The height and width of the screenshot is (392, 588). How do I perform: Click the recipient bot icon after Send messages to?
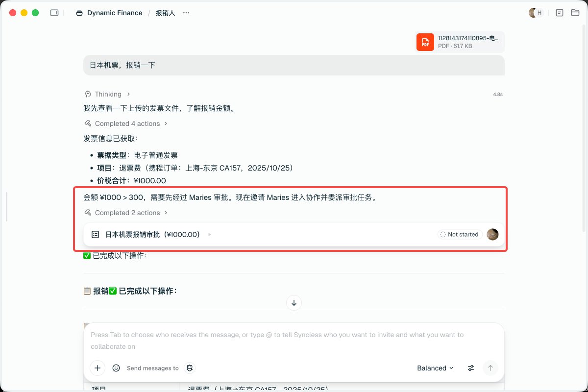click(190, 368)
